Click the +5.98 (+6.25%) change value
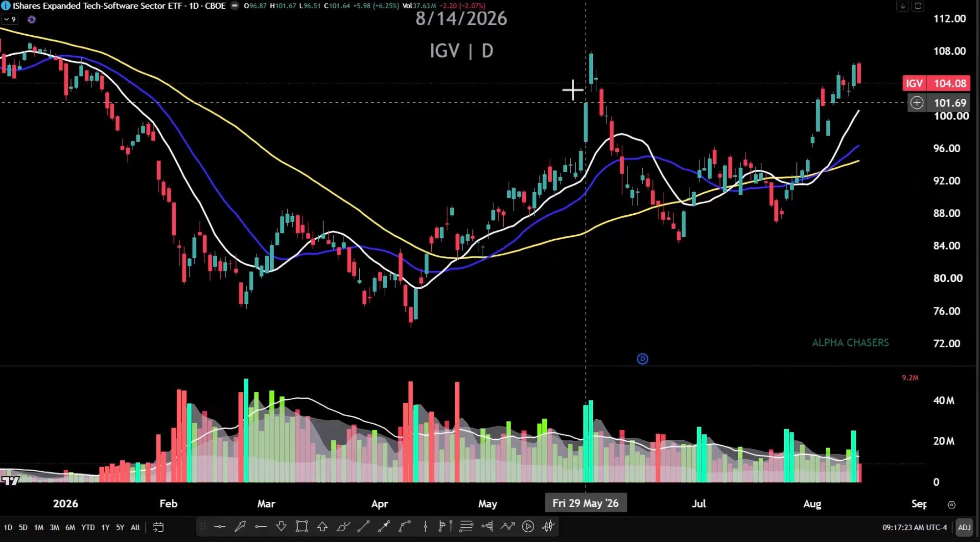This screenshot has height=542, width=980. tap(376, 6)
